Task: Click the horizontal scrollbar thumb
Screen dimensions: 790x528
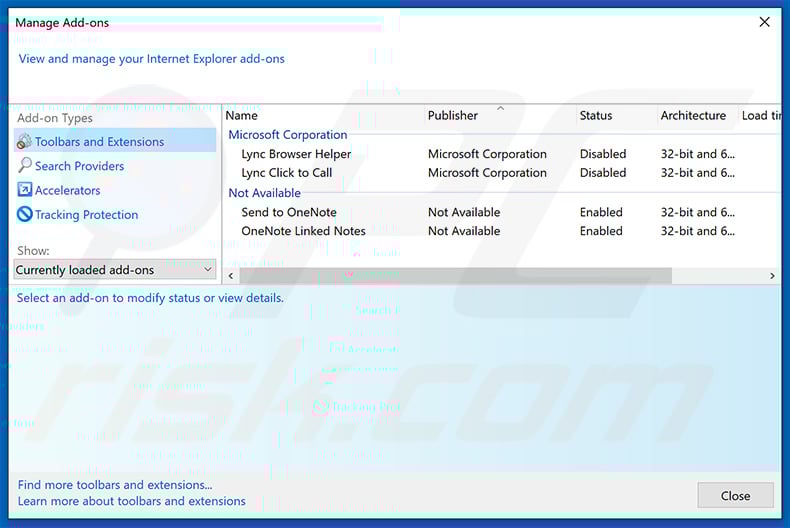Action: (x=455, y=276)
